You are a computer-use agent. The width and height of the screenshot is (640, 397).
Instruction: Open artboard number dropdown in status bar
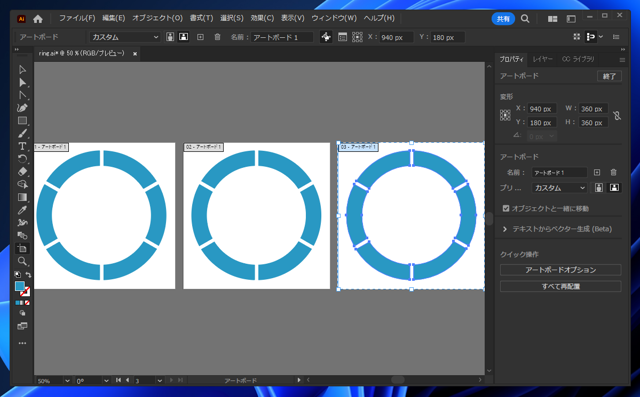point(160,381)
